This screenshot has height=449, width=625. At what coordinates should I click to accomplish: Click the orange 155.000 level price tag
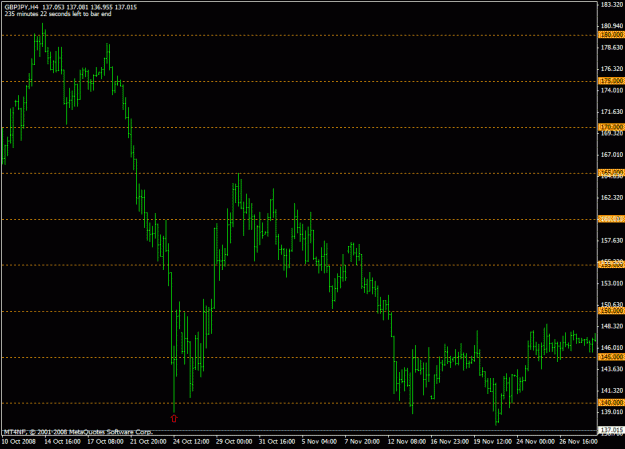pos(611,265)
